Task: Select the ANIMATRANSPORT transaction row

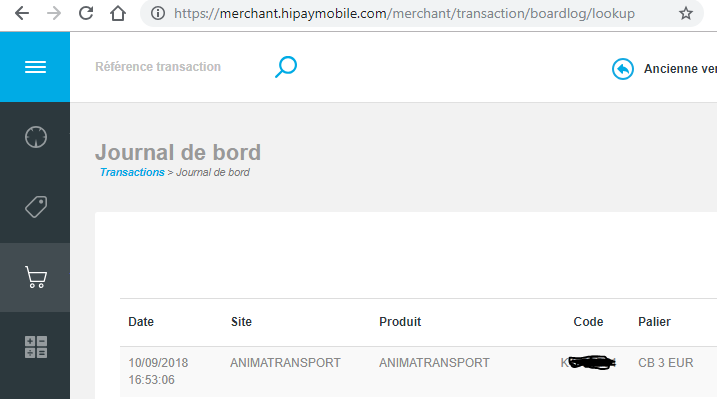Action: [x=418, y=372]
